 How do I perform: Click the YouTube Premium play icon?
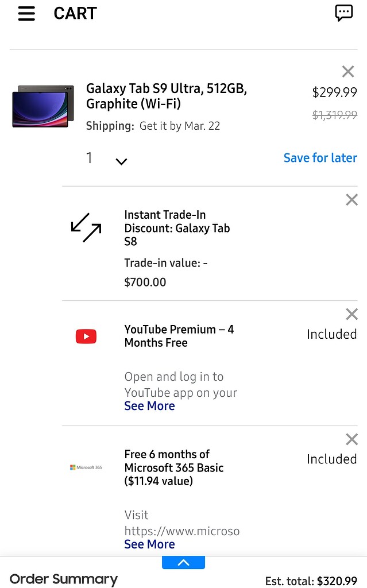tap(86, 336)
